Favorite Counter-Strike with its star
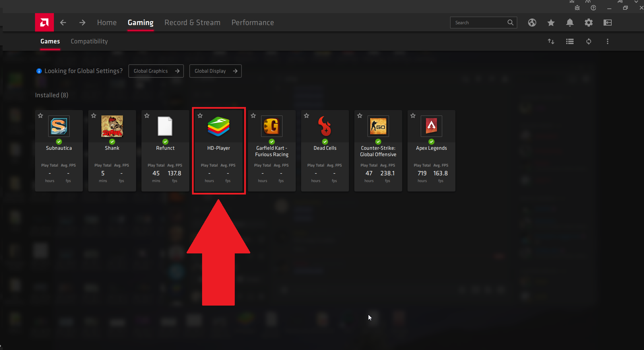Image resolution: width=644 pixels, height=350 pixels. [360, 116]
